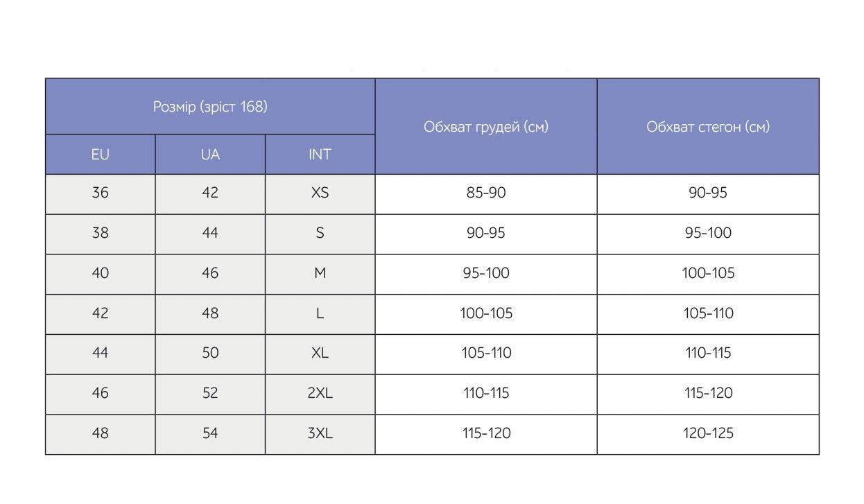Click EU size 36 cell

pyautogui.click(x=101, y=194)
